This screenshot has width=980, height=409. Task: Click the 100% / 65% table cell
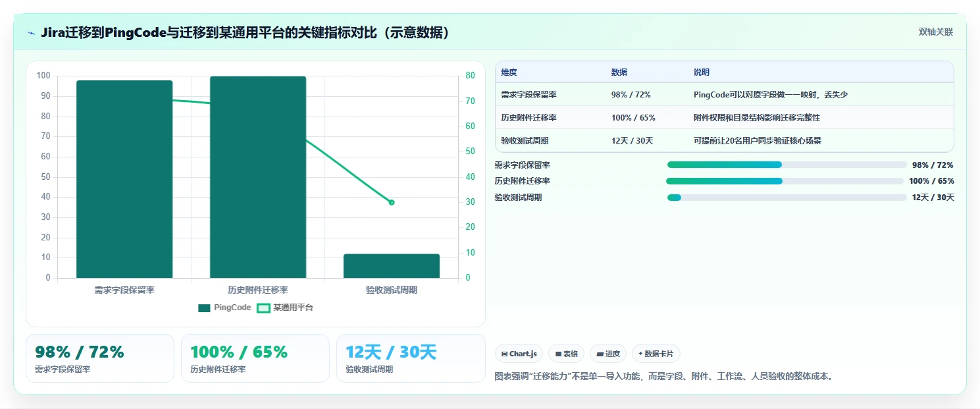coord(633,118)
